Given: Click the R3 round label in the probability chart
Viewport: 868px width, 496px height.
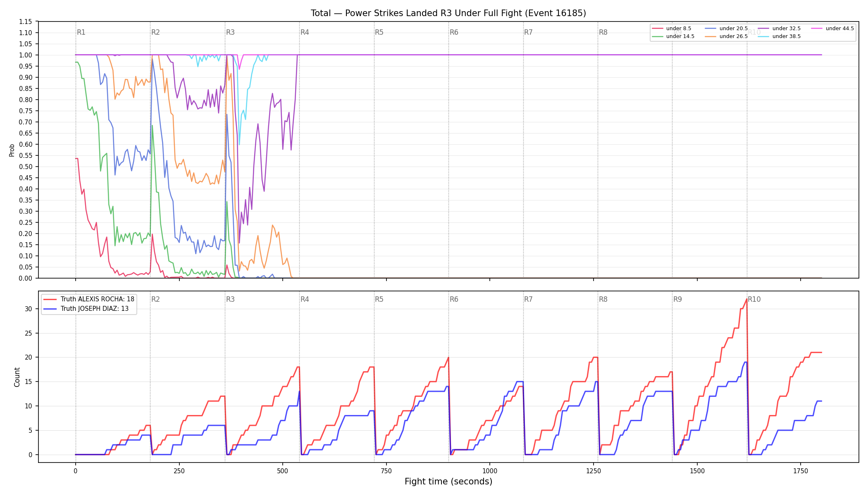Looking at the screenshot, I should click(x=230, y=32).
